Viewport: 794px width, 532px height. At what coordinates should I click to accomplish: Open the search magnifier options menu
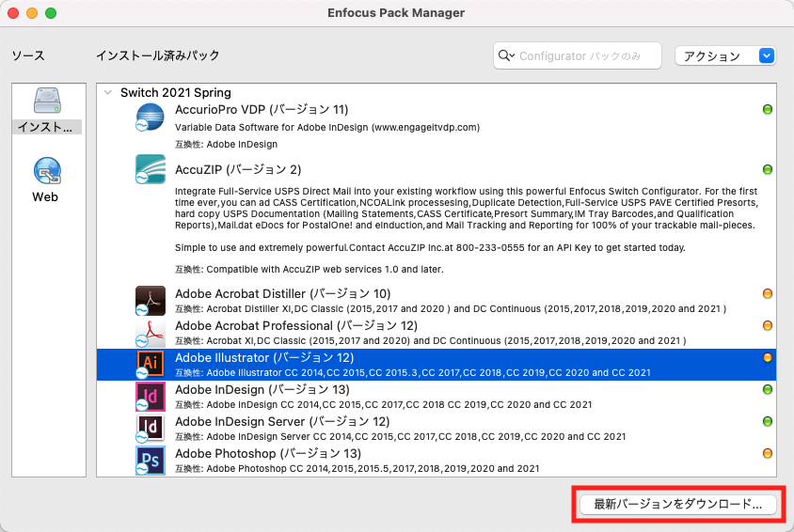click(506, 55)
